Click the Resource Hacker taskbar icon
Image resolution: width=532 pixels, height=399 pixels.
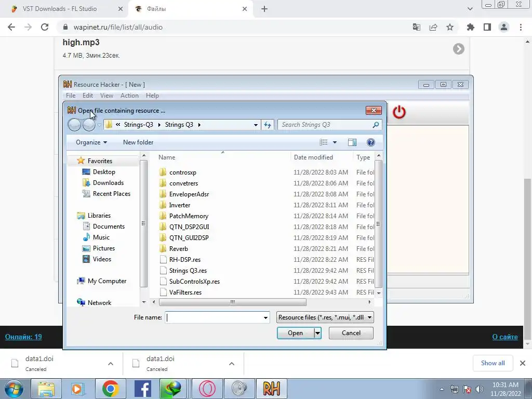click(271, 389)
